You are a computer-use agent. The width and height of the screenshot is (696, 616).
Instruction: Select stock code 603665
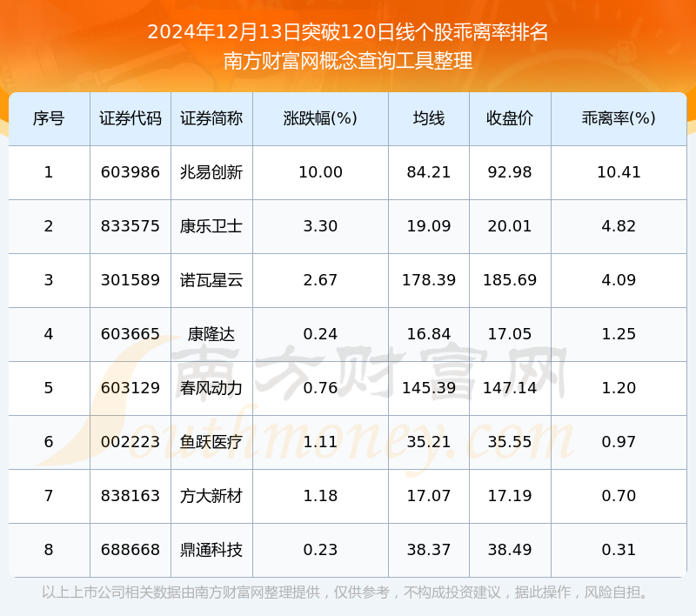(x=130, y=334)
